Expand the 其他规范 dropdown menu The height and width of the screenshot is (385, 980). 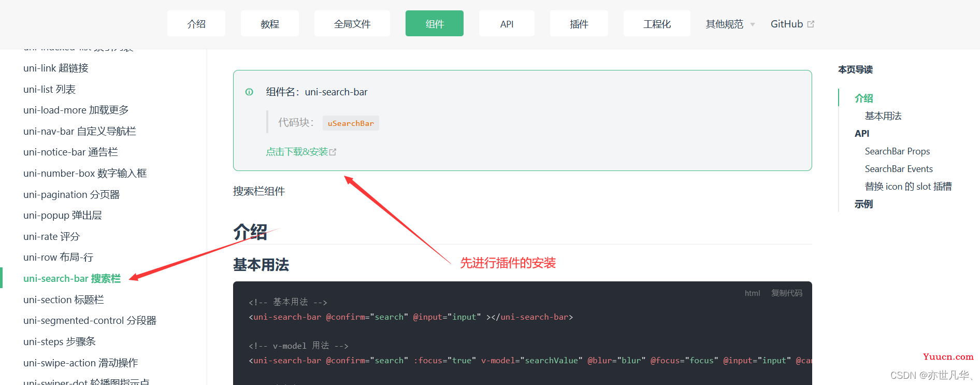point(730,24)
